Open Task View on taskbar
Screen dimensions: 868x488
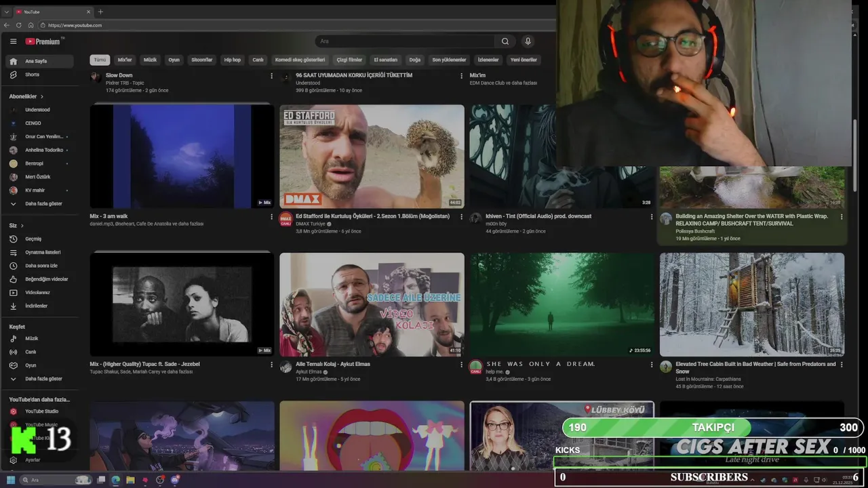tap(101, 480)
